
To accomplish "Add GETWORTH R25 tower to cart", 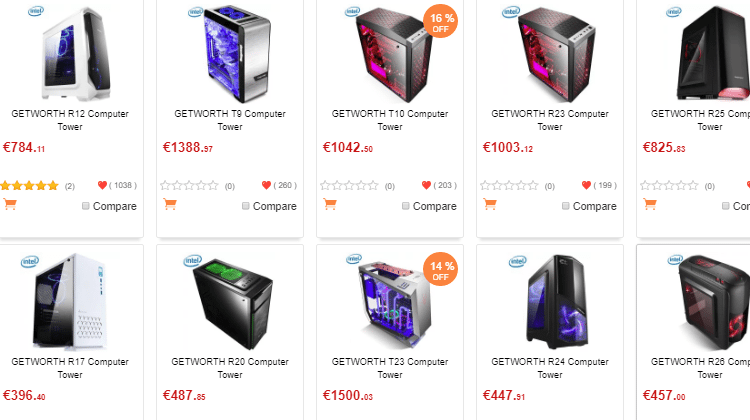I will point(650,204).
